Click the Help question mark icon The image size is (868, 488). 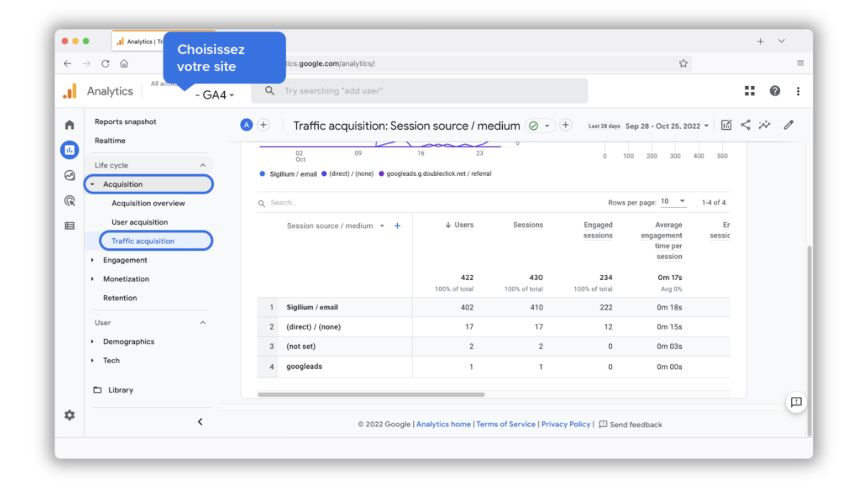coord(775,91)
